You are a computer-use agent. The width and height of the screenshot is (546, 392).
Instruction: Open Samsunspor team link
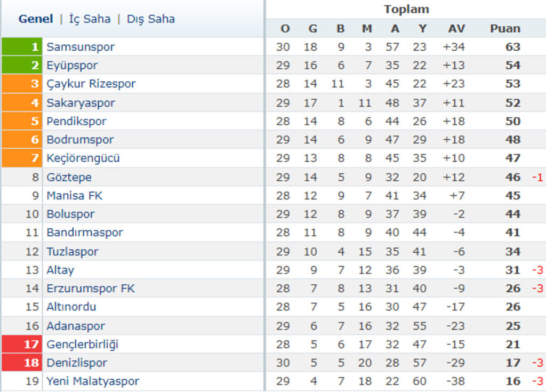81,47
